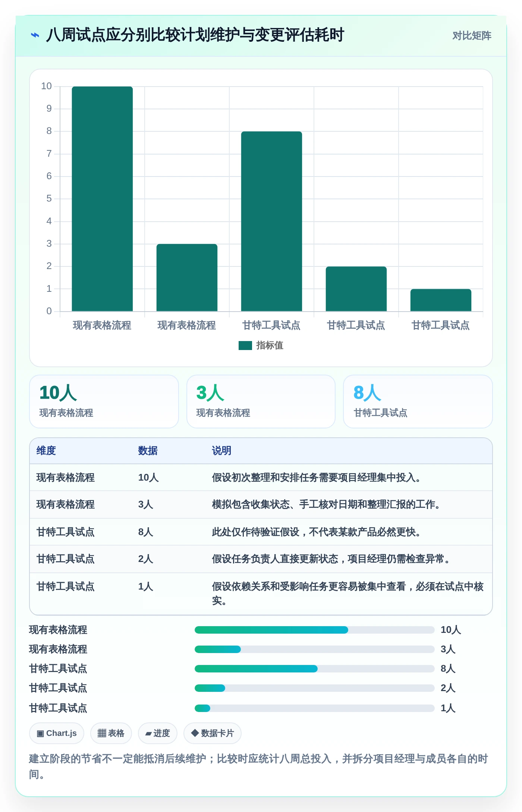Click the table cell 8人
The image size is (522, 812).
click(146, 532)
